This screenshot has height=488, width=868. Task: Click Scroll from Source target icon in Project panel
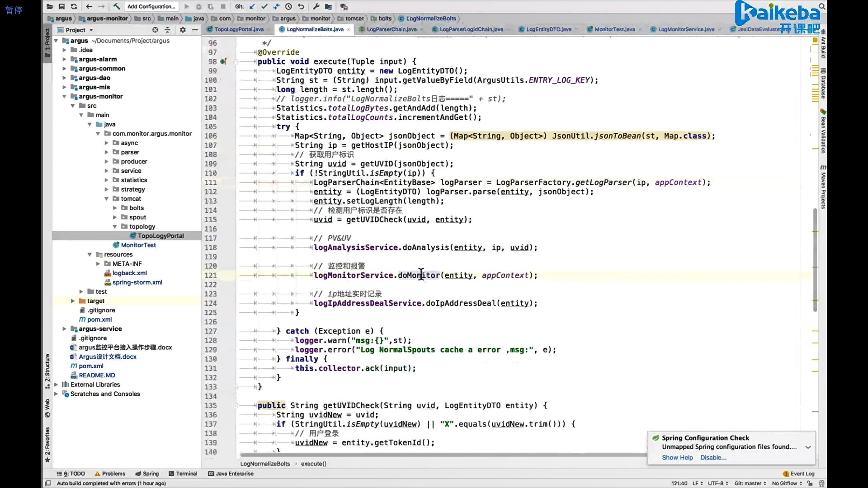155,30
